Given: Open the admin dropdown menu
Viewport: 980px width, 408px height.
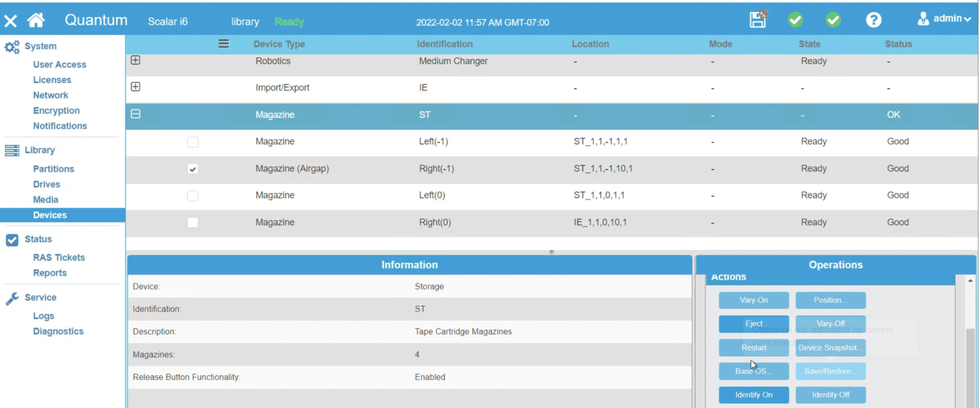Looking at the screenshot, I should coord(952,19).
